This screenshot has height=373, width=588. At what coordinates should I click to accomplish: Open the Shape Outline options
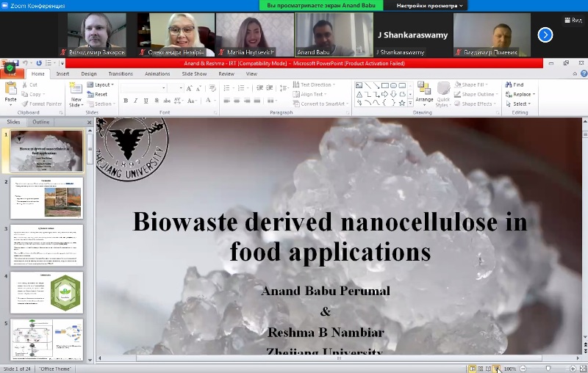[476, 95]
